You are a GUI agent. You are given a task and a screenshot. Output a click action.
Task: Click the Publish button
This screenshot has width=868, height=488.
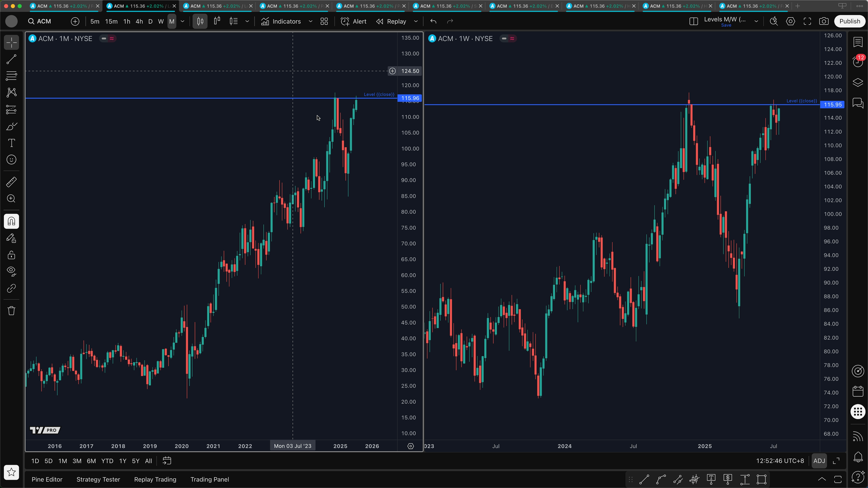tap(849, 21)
